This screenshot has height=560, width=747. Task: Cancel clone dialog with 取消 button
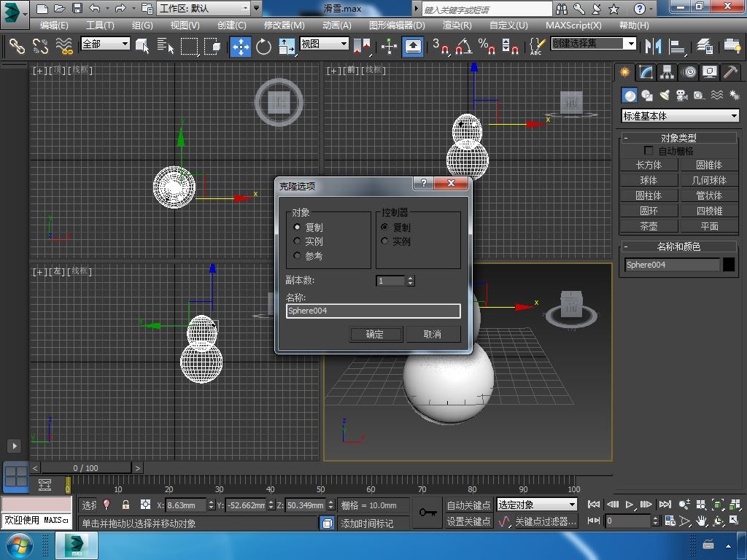(x=433, y=334)
